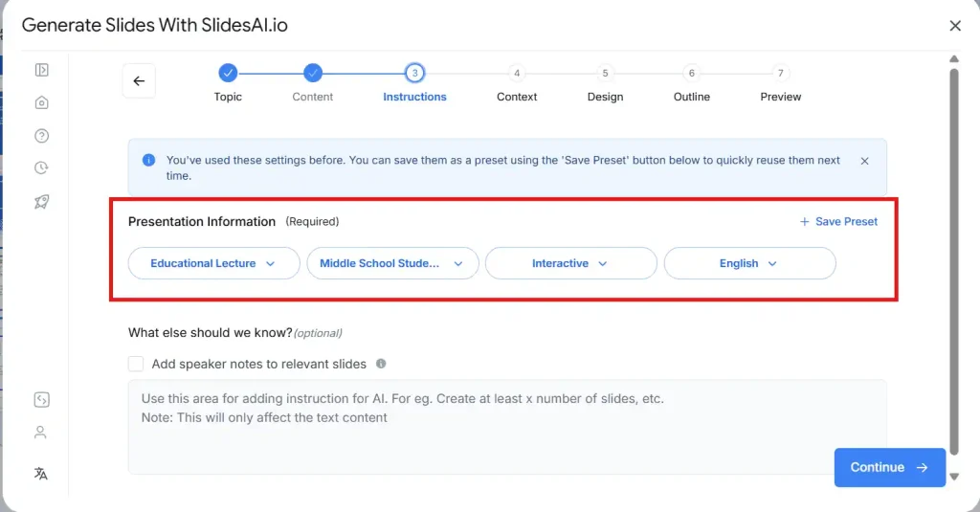Screen dimensions: 980x512
Task: Expand the Middle School Students dropdown
Action: (392, 263)
